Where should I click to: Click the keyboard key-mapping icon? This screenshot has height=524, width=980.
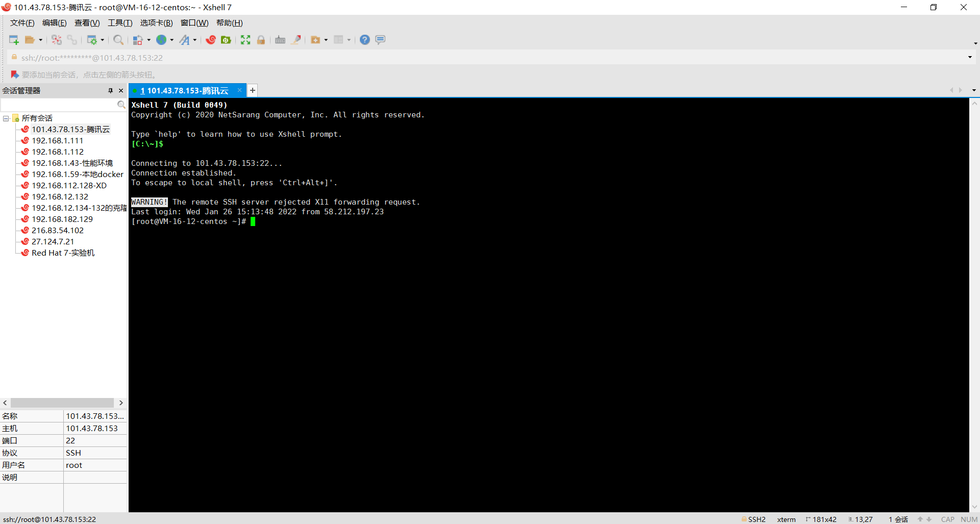coord(280,40)
